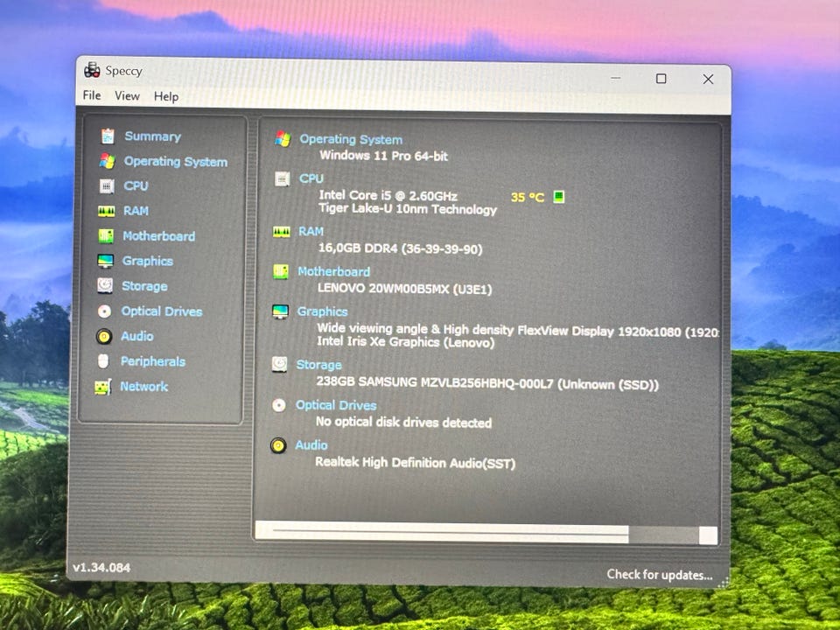840x630 pixels.
Task: Click the Audio heading in summary pane
Action: (311, 445)
